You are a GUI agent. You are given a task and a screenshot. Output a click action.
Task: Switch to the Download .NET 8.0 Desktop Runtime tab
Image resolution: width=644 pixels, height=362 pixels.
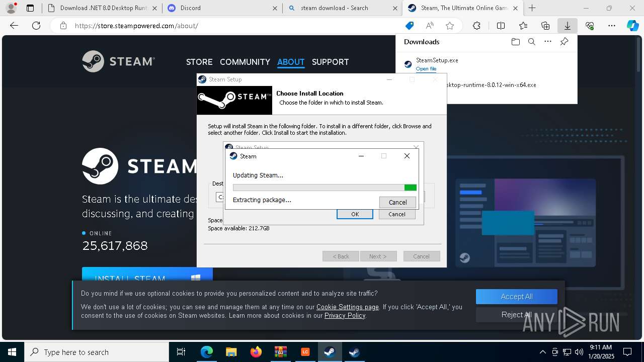pos(102,8)
